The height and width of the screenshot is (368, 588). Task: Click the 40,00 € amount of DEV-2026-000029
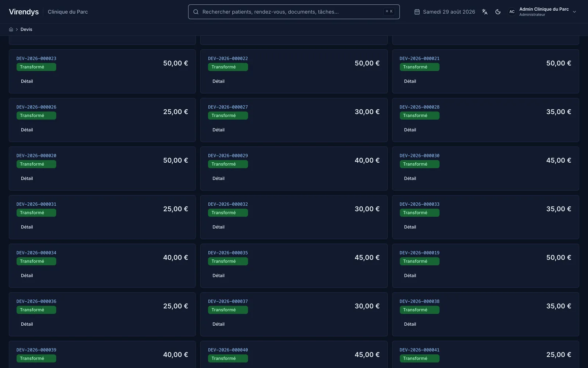tap(367, 160)
